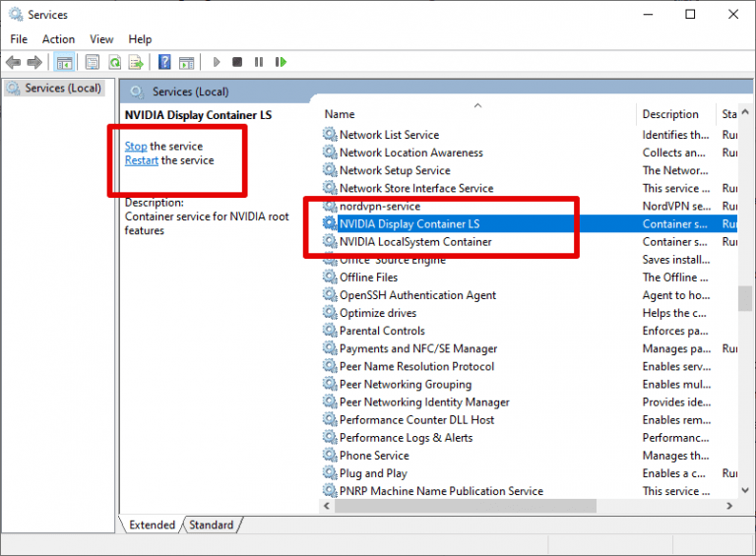Select Peer Networking Identity Manager service
756x556 pixels.
tap(529, 402)
